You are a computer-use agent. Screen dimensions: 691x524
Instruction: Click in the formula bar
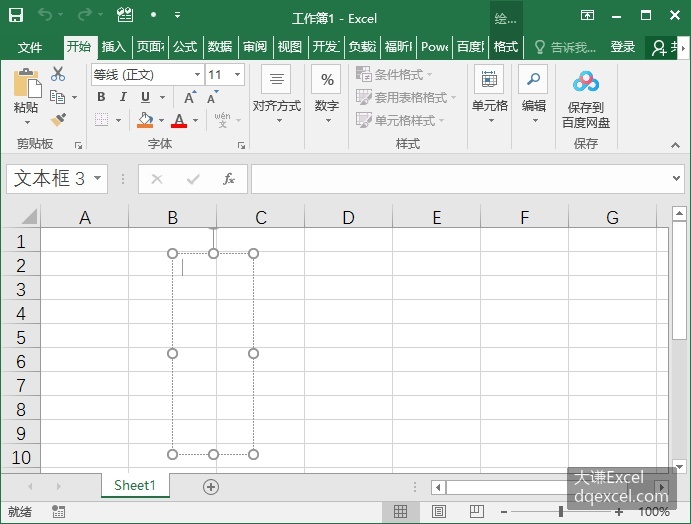(460, 178)
